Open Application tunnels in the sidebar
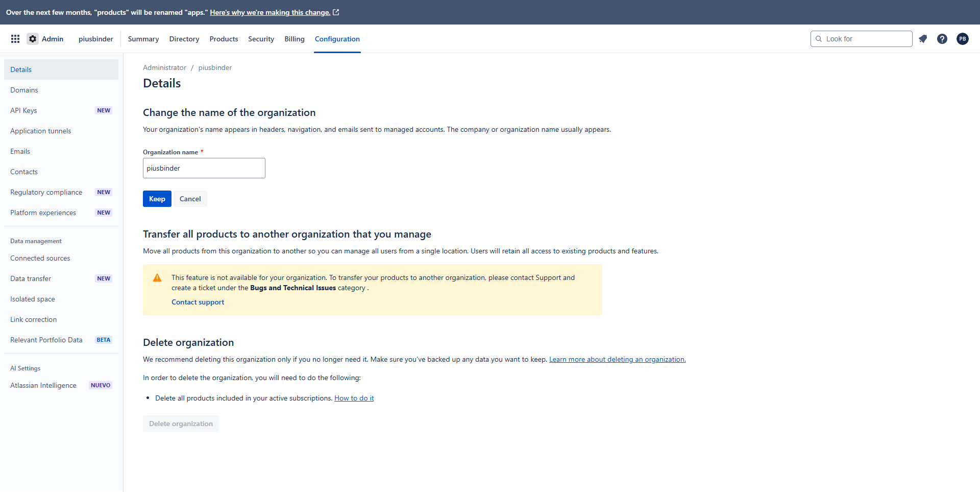Image resolution: width=980 pixels, height=492 pixels. pyautogui.click(x=61, y=131)
